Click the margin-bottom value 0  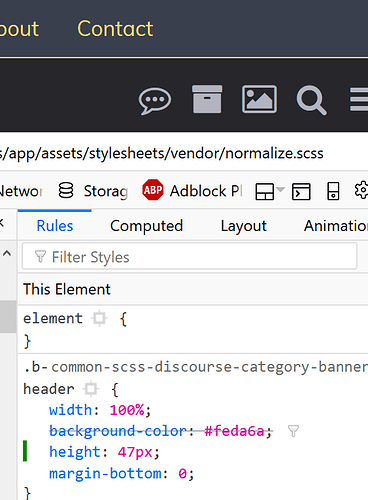pyautogui.click(x=182, y=473)
